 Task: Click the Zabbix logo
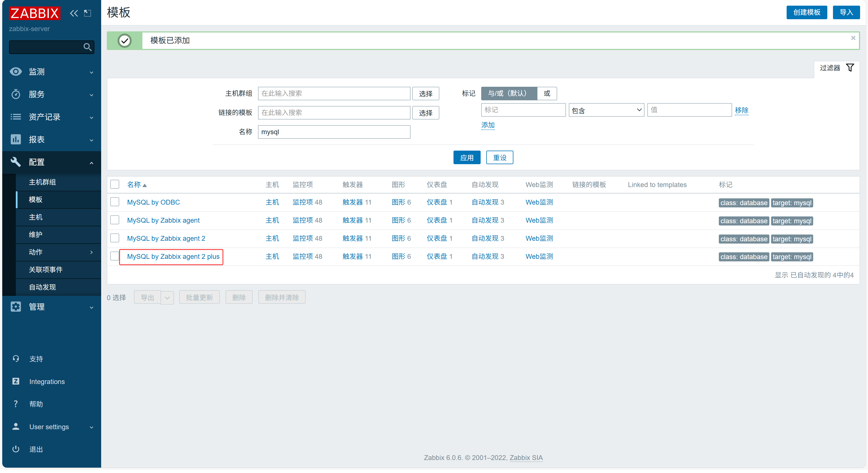[x=34, y=13]
